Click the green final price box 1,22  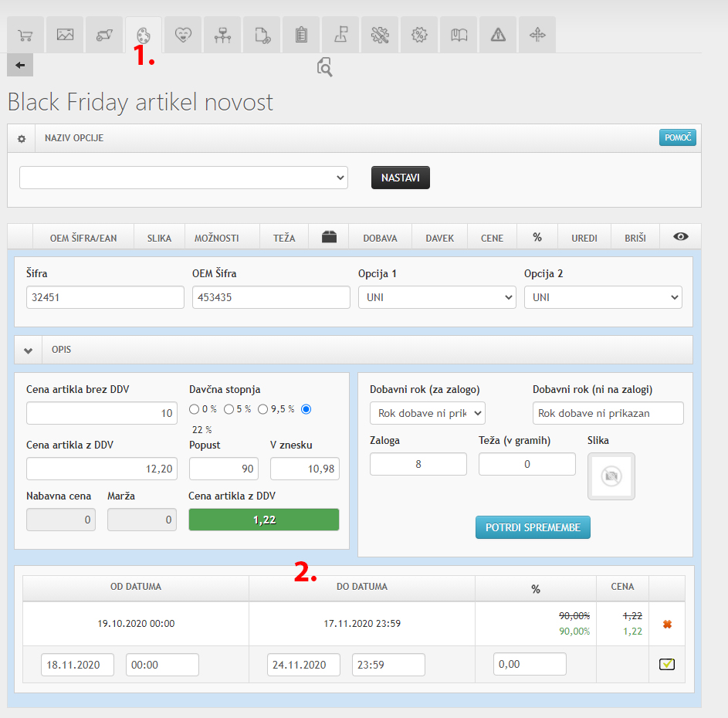pyautogui.click(x=264, y=520)
